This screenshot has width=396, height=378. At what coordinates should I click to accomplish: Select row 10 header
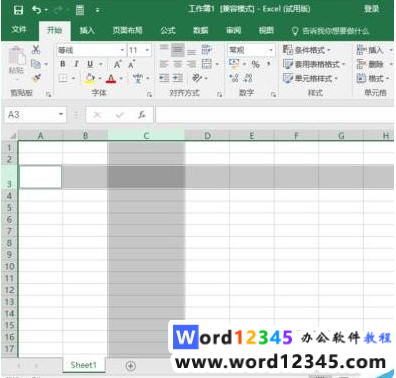click(10, 267)
